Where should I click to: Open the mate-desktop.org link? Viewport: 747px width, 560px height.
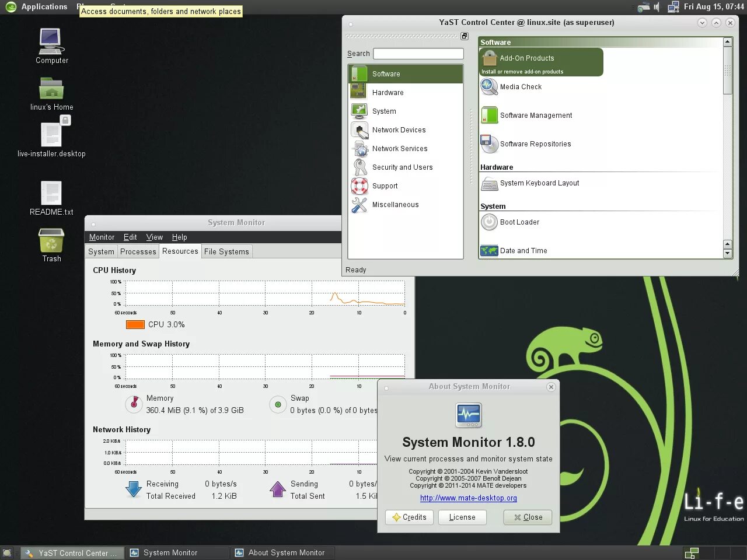point(469,498)
